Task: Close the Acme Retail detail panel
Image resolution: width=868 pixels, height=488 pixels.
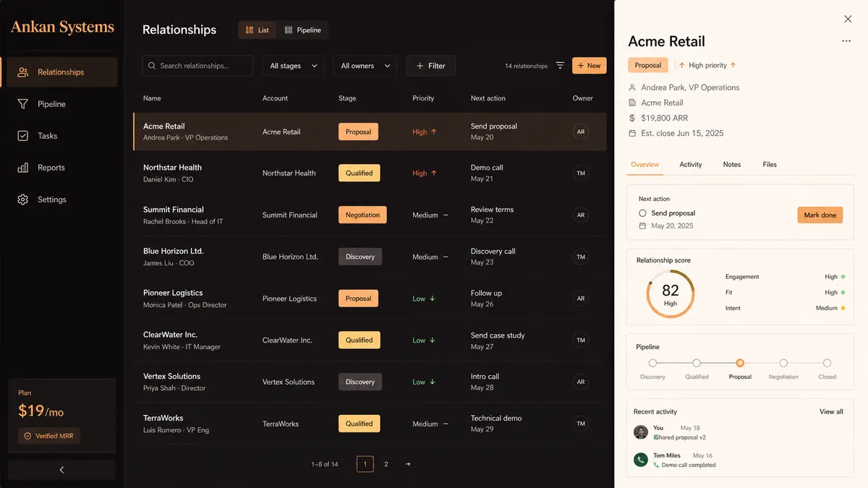Action: tap(848, 20)
